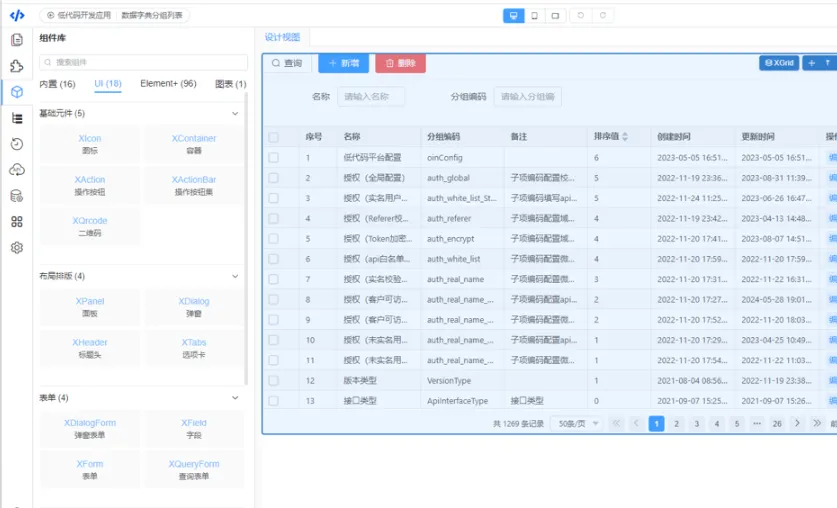Click the redo arrow icon

pyautogui.click(x=603, y=15)
